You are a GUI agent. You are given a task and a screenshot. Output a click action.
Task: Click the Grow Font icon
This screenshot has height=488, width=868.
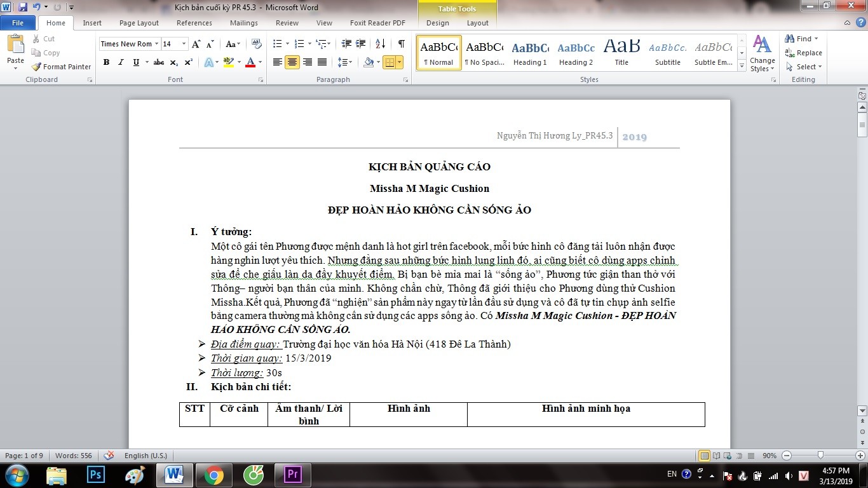coord(196,44)
